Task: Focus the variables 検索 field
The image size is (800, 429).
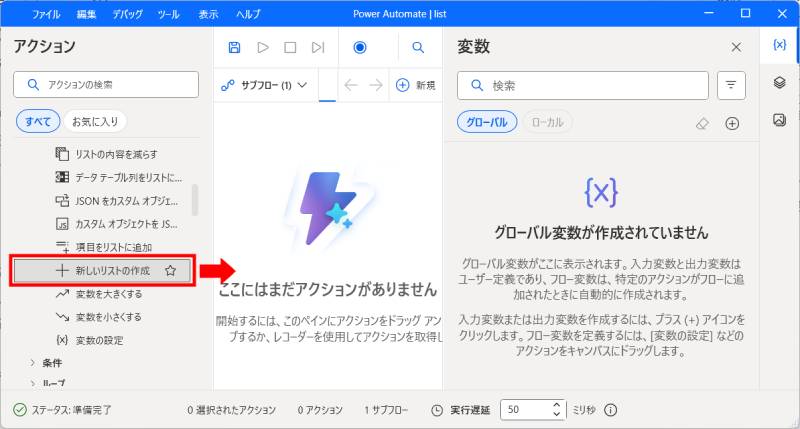Action: (x=583, y=85)
